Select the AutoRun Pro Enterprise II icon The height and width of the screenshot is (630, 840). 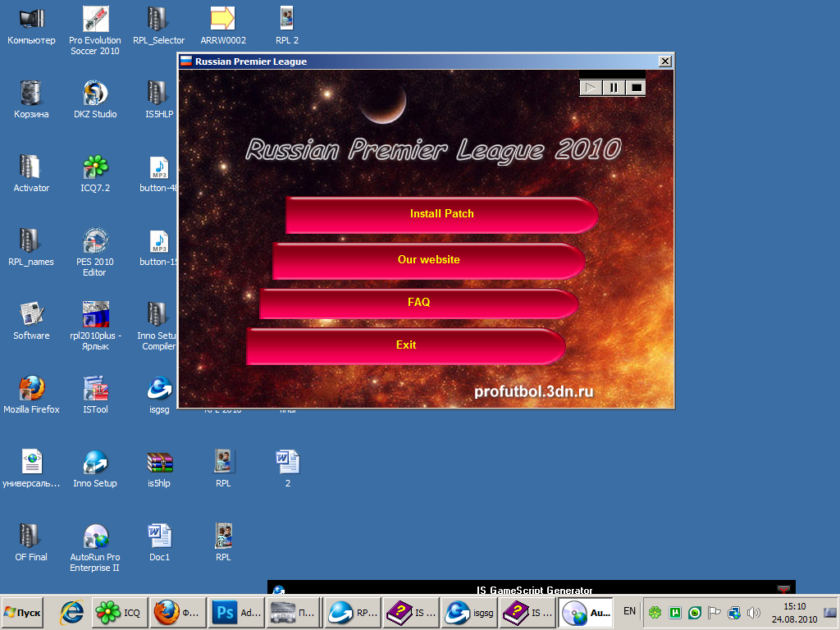[95, 549]
